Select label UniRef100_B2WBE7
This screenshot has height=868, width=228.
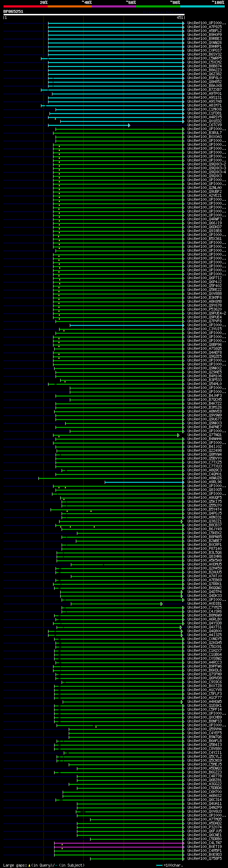click(204, 541)
